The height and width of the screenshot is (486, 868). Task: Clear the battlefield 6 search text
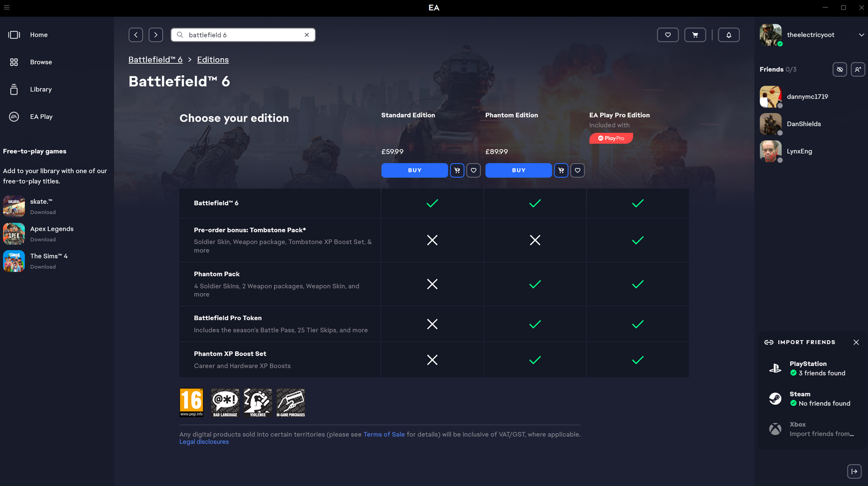tap(307, 35)
